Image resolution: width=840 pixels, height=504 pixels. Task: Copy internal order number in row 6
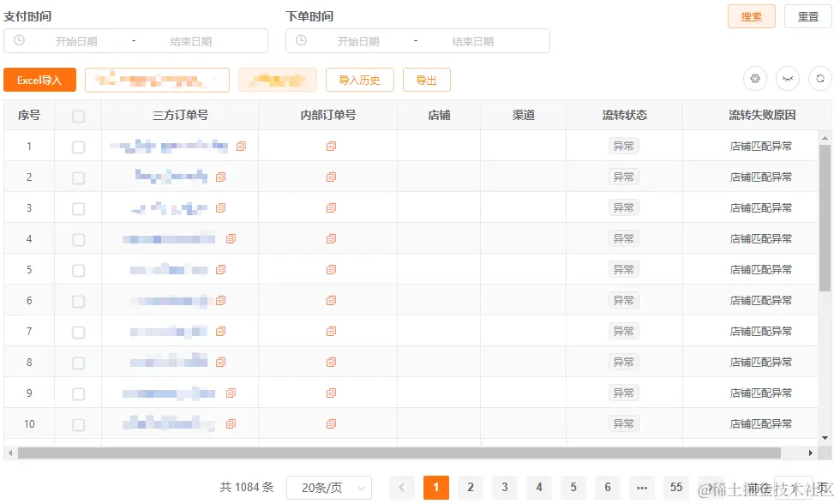331,301
